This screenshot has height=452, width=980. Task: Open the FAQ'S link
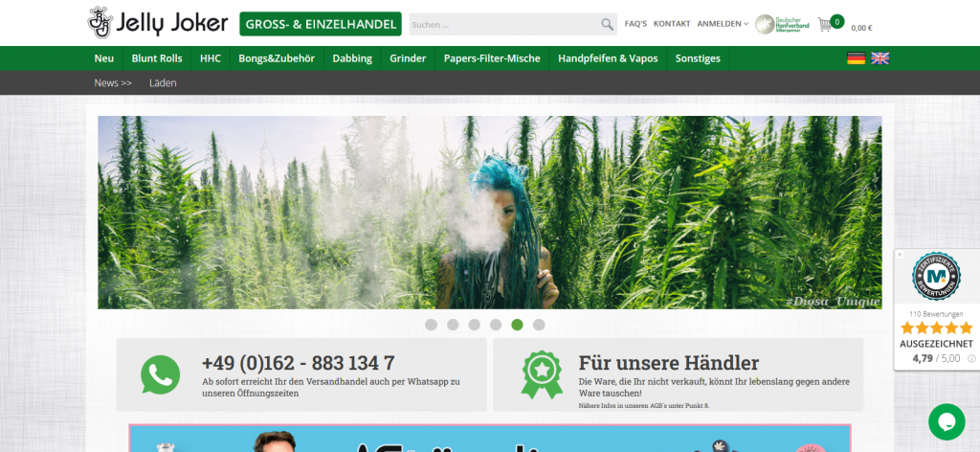[635, 24]
